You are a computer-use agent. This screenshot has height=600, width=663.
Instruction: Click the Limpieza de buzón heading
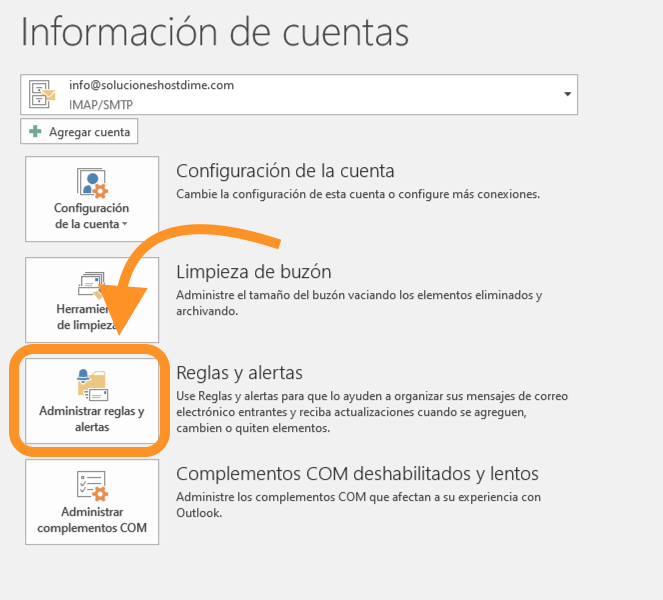[253, 271]
